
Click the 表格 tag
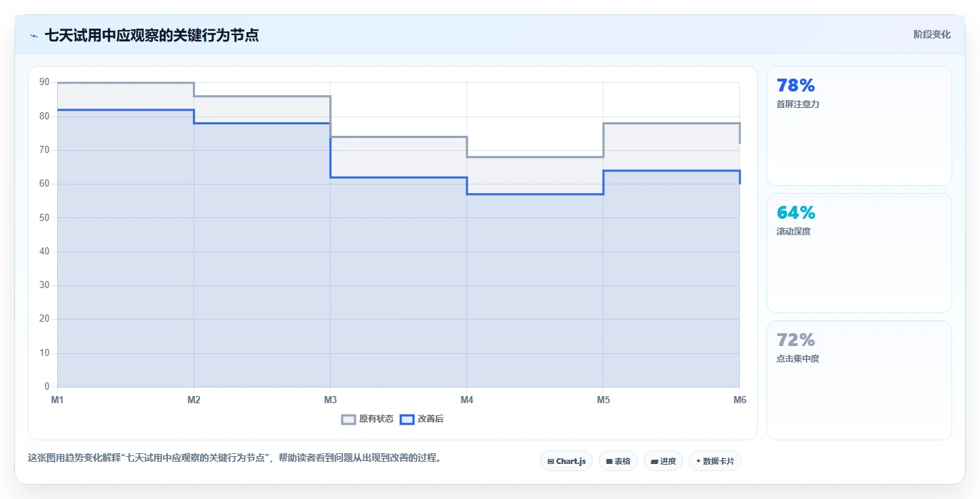pyautogui.click(x=618, y=461)
